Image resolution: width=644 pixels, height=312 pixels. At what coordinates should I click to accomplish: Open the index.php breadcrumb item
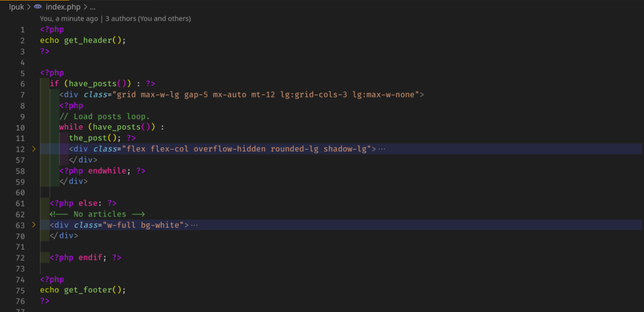coord(64,7)
